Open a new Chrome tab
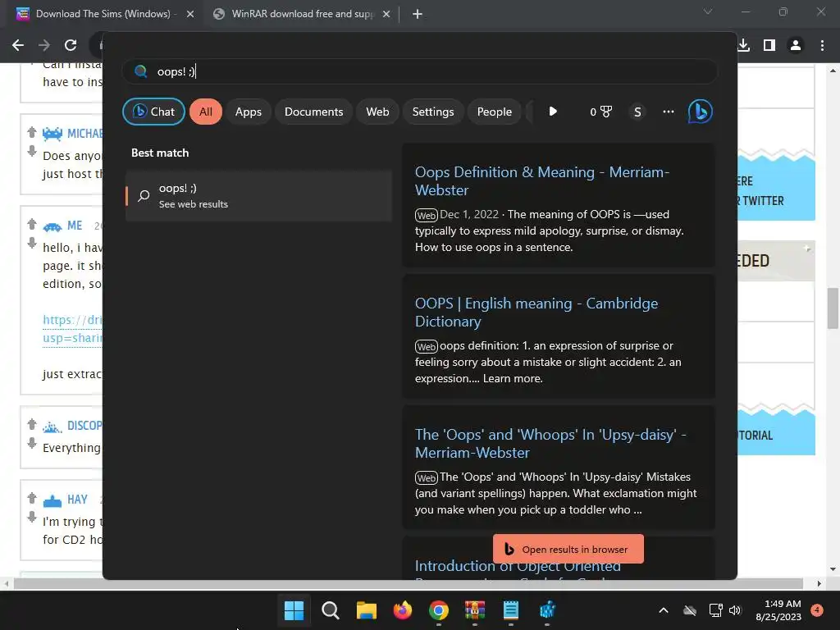This screenshot has width=840, height=630. [418, 14]
